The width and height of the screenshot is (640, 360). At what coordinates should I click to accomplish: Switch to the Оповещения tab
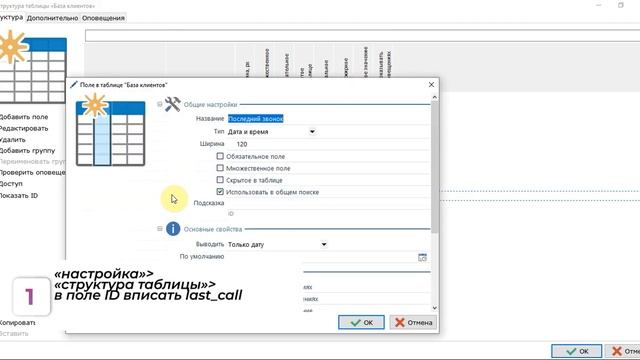coord(103,18)
